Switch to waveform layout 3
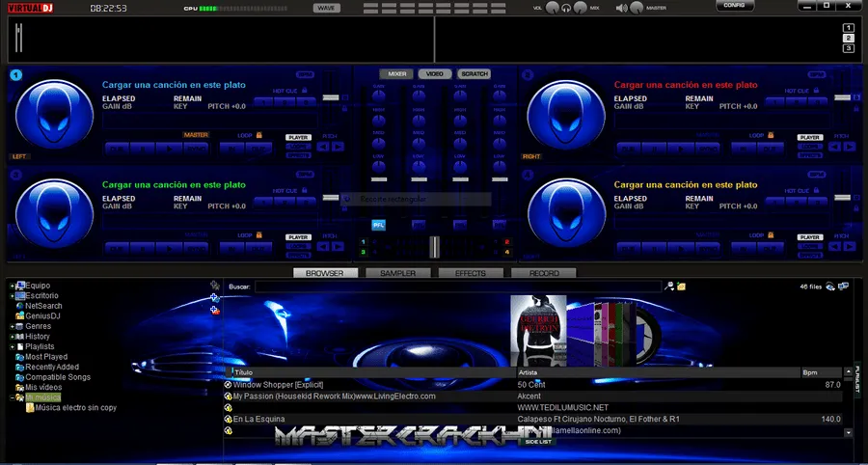Viewport: 868px width, 465px height. 848,48
